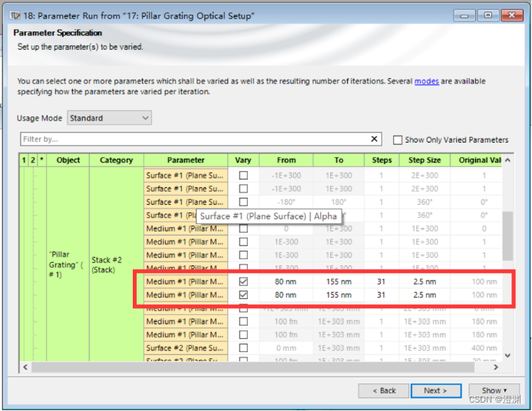Image resolution: width=532 pixels, height=411 pixels.
Task: Click the asterisk column header
Action: pyautogui.click(x=41, y=160)
